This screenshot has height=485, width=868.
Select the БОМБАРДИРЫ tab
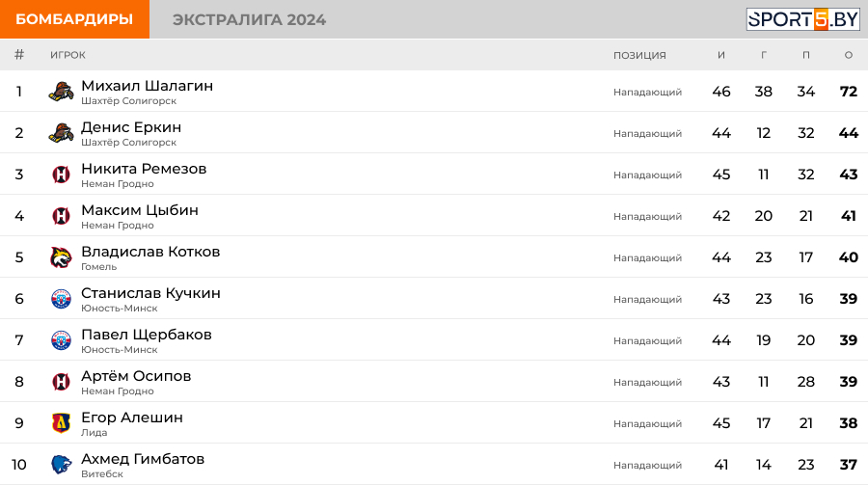[x=74, y=19]
